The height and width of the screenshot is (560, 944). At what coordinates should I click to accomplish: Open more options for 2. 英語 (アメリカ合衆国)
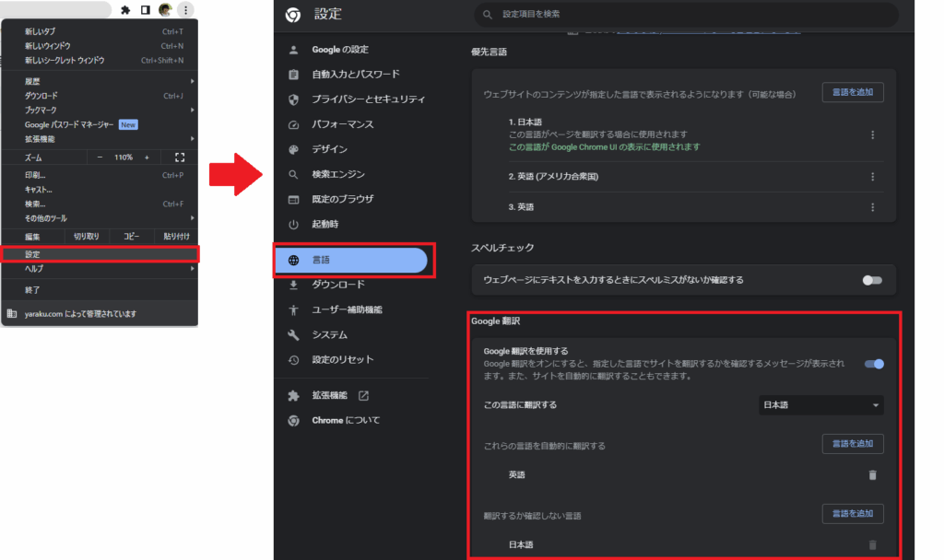tap(872, 177)
